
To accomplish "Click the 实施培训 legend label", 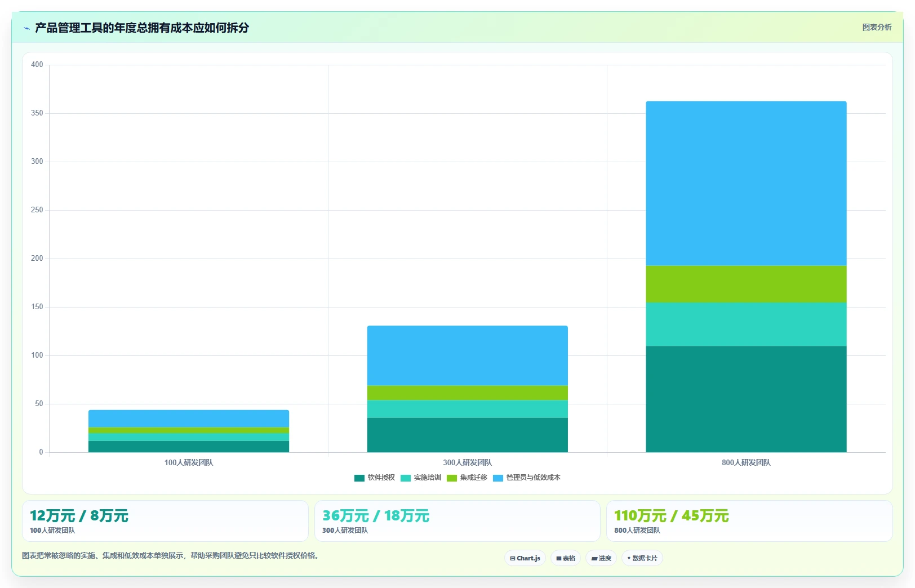I will [428, 478].
